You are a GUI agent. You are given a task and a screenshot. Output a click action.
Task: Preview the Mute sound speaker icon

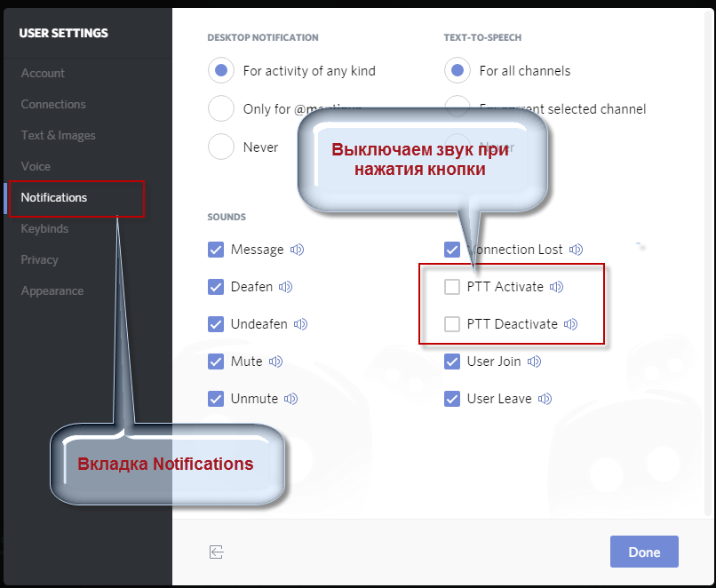pyautogui.click(x=275, y=362)
